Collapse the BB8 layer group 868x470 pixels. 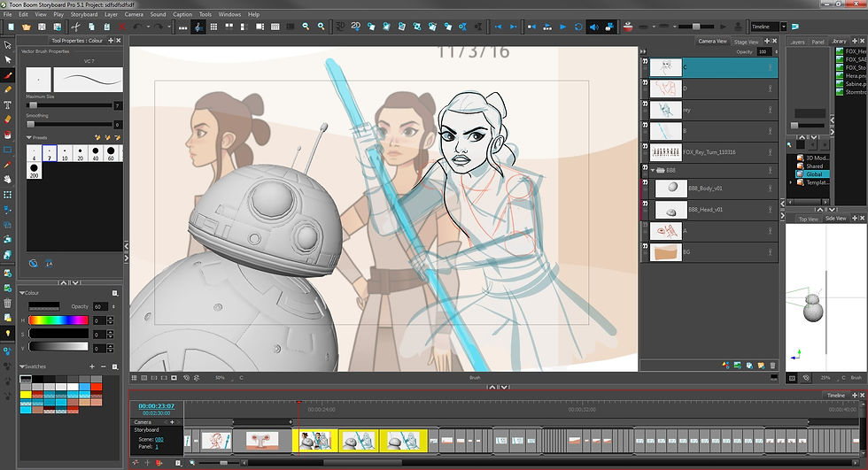pyautogui.click(x=655, y=169)
